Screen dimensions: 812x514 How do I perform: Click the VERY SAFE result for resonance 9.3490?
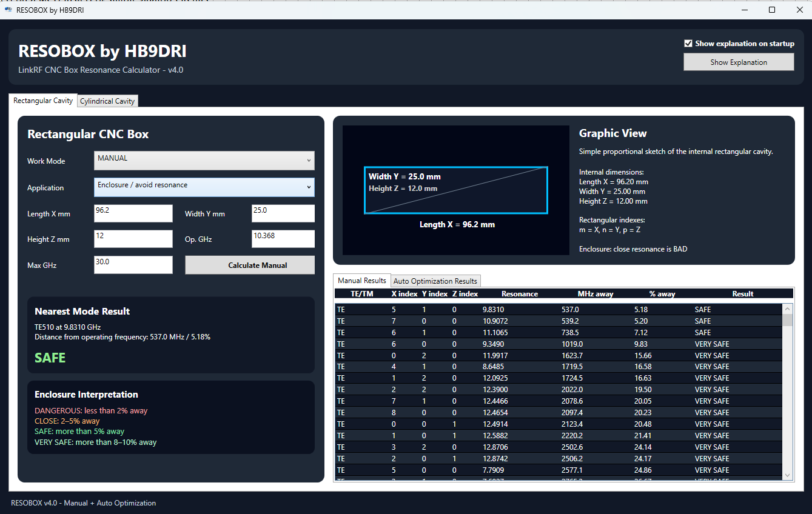tap(712, 344)
